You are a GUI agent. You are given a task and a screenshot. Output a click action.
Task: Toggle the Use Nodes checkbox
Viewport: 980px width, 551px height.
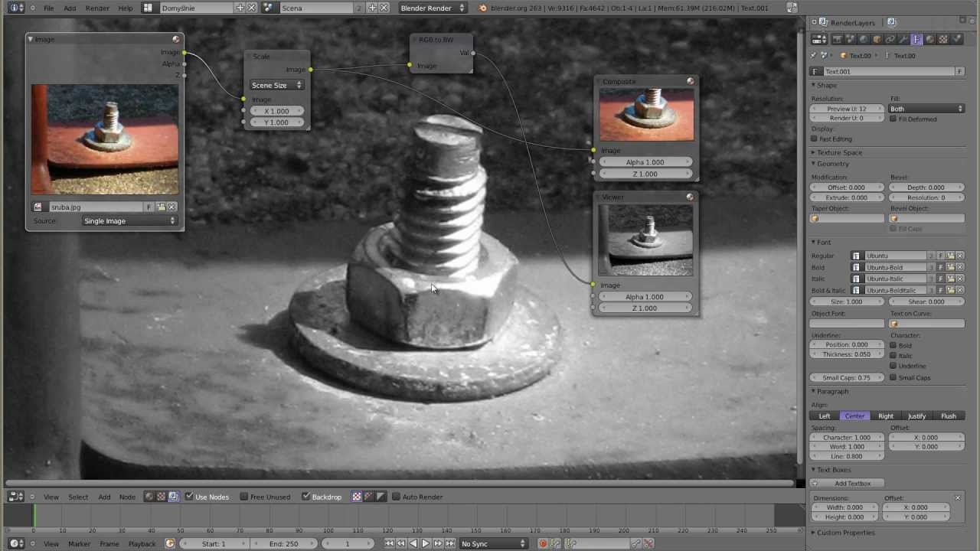189,497
